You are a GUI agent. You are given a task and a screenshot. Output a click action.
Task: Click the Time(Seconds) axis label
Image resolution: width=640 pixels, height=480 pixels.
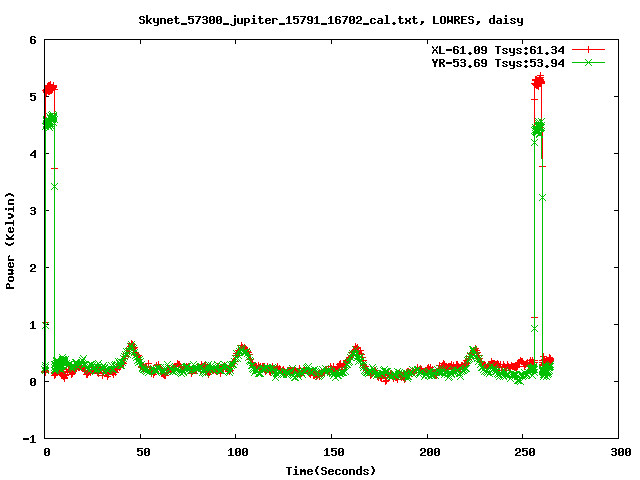coord(331,471)
